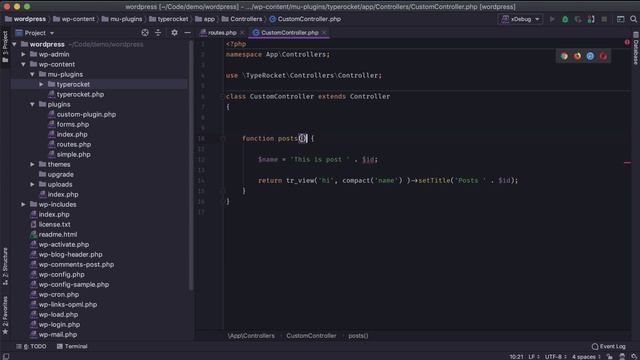Open Firefox browser preview icon in editor
This screenshot has width=640, height=360.
577,56
